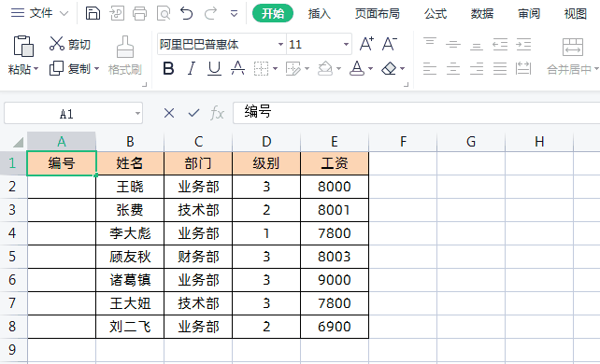Click the eraser clear-format icon
This screenshot has width=600, height=364.
coord(389,69)
